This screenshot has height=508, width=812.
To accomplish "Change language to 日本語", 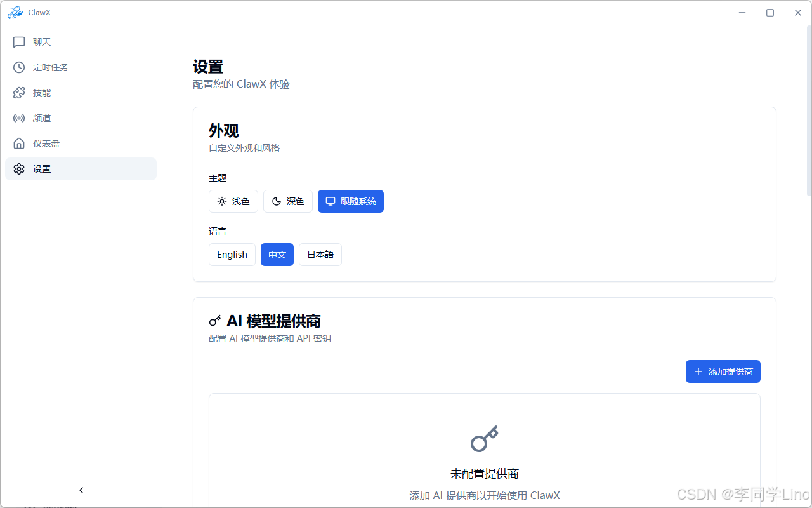I will 320,254.
